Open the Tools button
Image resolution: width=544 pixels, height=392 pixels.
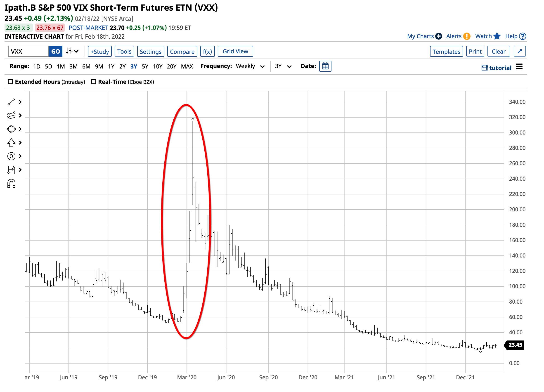click(x=124, y=51)
